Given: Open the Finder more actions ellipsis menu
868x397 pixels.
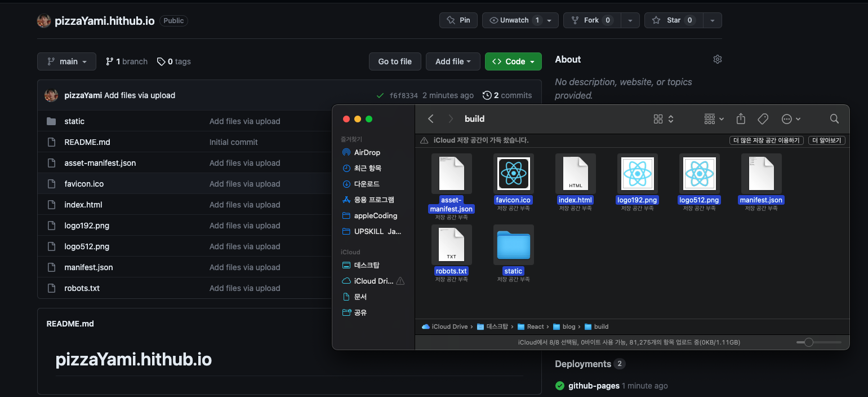Looking at the screenshot, I should (791, 118).
